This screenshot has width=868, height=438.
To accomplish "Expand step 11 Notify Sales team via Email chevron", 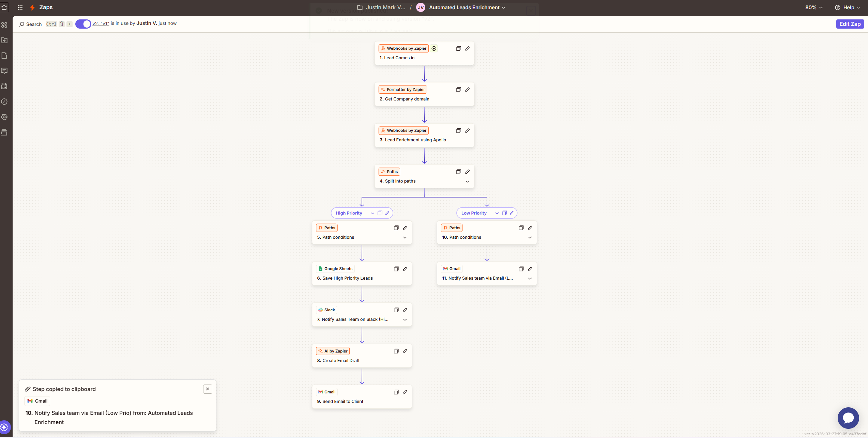I will 530,278.
